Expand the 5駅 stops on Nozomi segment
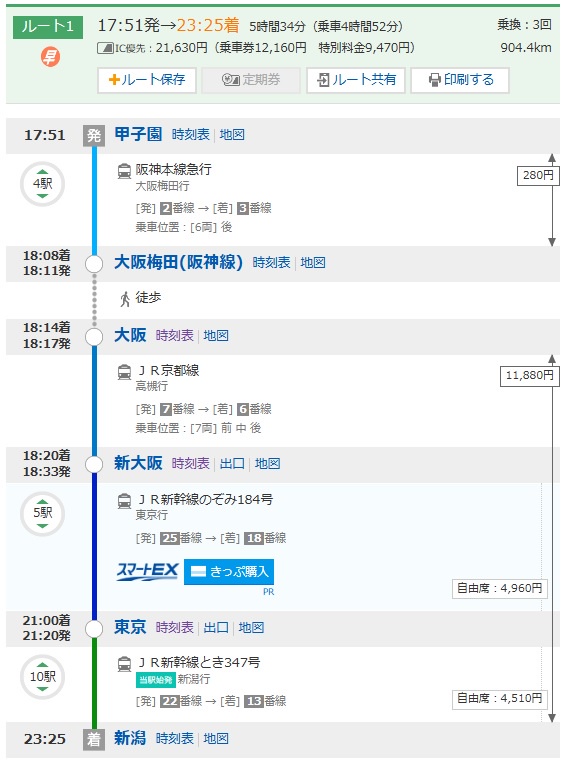567x767 pixels. click(x=43, y=513)
